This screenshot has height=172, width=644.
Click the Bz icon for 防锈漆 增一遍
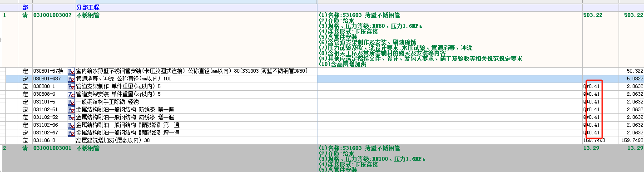coord(71,118)
